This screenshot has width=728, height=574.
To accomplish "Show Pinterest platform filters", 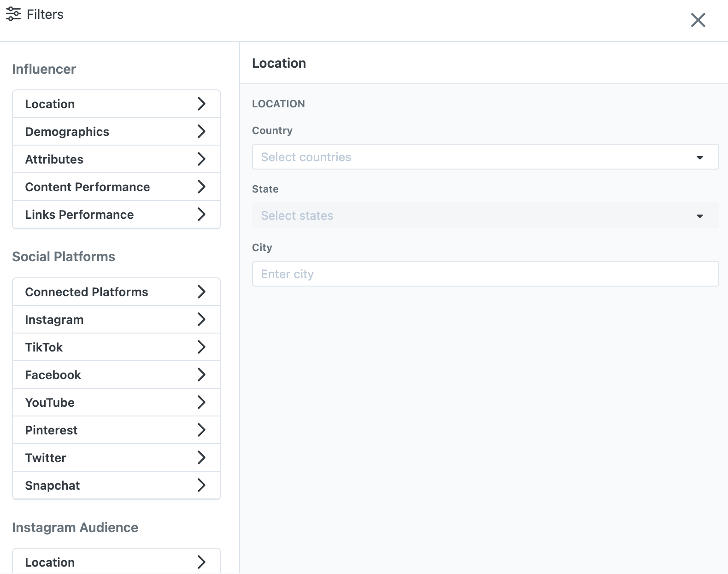I will 117,430.
